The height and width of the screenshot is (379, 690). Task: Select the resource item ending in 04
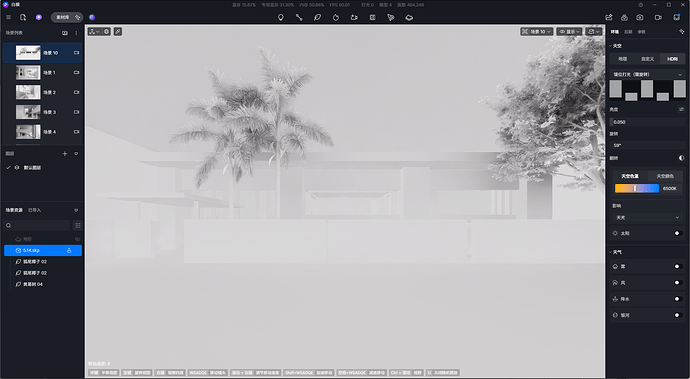tap(33, 284)
